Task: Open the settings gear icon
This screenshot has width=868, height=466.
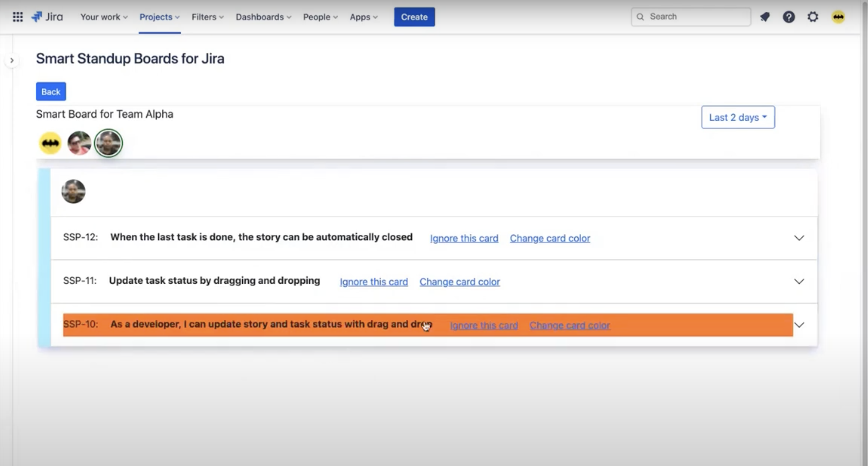Action: (813, 17)
